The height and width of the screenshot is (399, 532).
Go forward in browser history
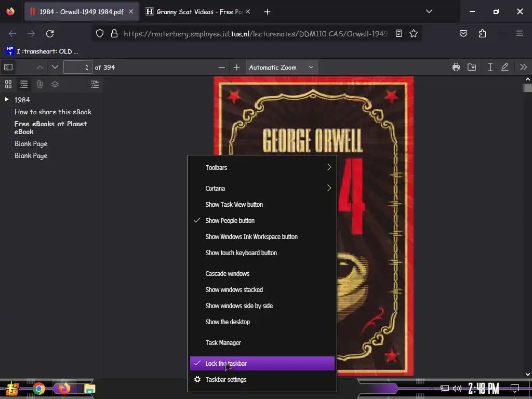31,34
